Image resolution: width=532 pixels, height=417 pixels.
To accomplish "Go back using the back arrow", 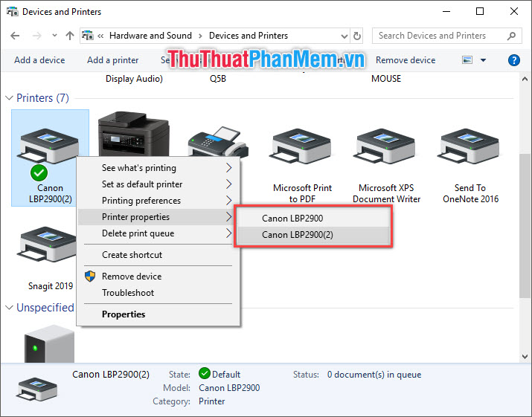I will [x=15, y=36].
